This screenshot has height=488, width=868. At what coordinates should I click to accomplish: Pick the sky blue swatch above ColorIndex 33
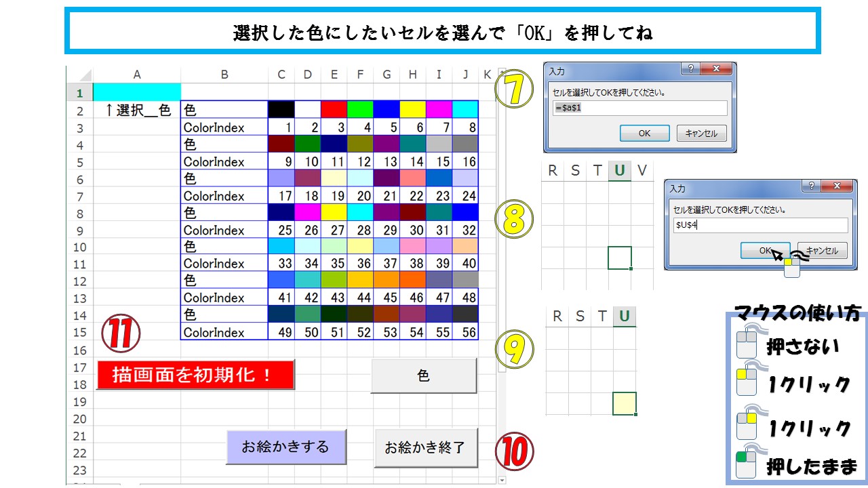(281, 245)
